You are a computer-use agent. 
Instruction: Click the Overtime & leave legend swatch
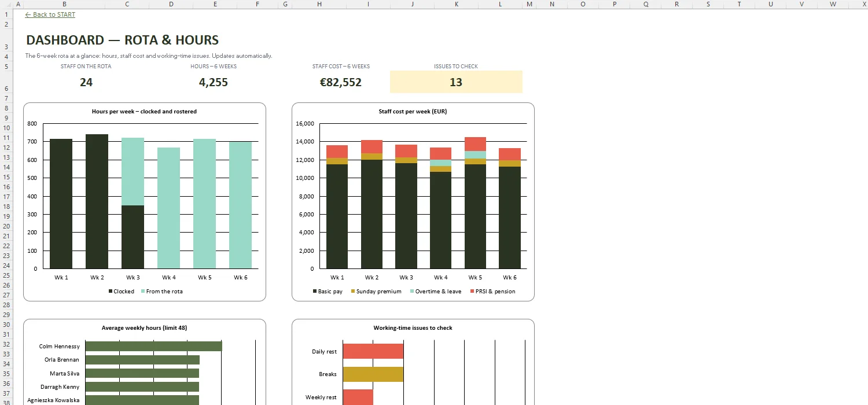click(x=412, y=292)
